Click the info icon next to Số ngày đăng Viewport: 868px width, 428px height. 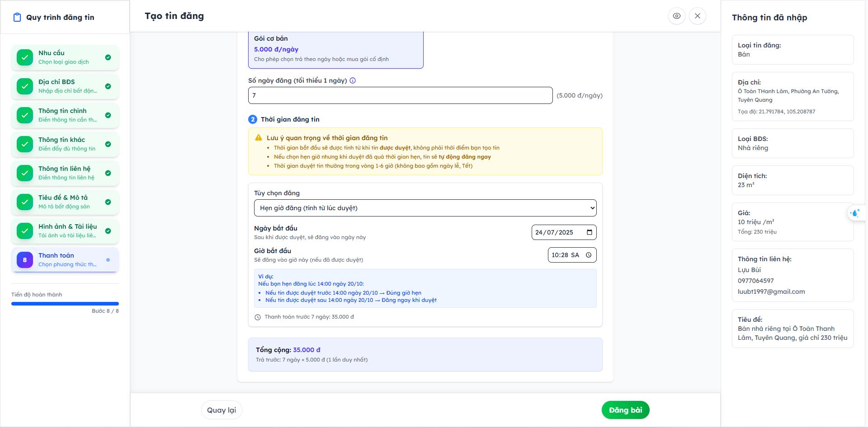point(353,80)
